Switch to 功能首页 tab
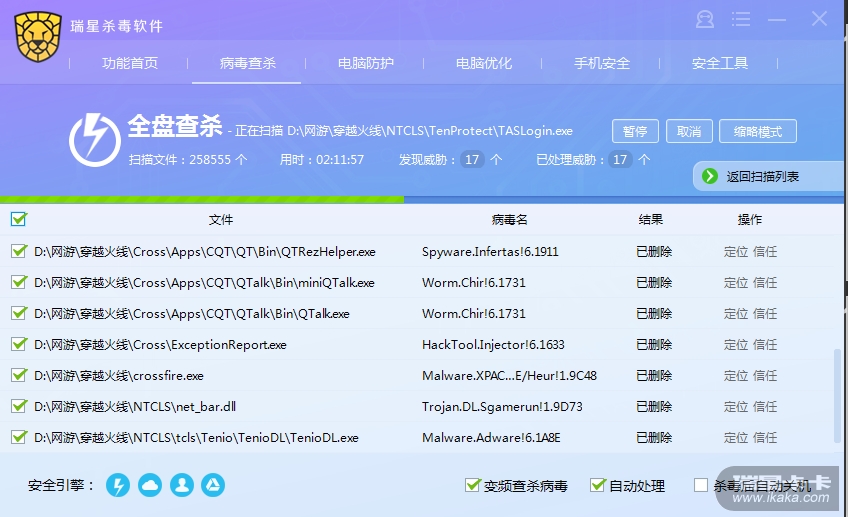Image resolution: width=848 pixels, height=517 pixels. tap(130, 63)
